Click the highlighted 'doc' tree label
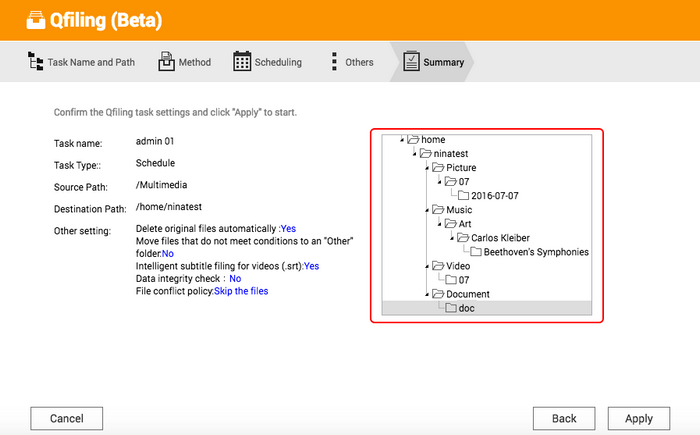This screenshot has height=435, width=700. click(x=467, y=308)
